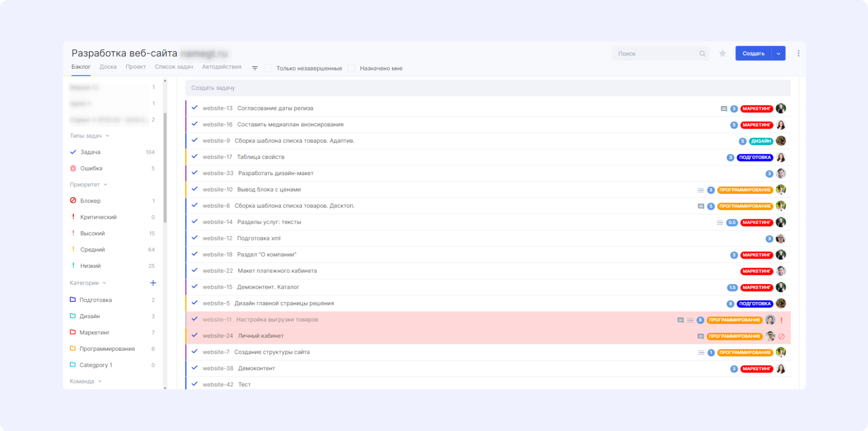Click blocker priority icon on website-24
Image resolution: width=868 pixels, height=431 pixels.
click(x=781, y=336)
